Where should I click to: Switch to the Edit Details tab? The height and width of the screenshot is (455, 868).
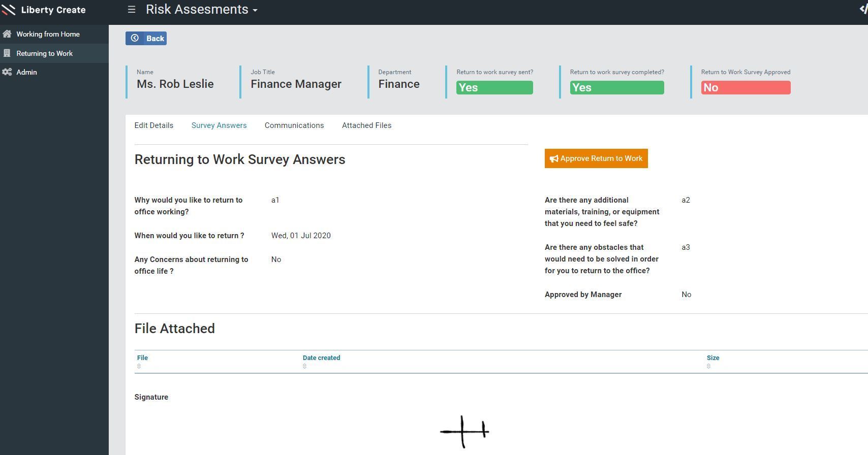[x=153, y=125]
